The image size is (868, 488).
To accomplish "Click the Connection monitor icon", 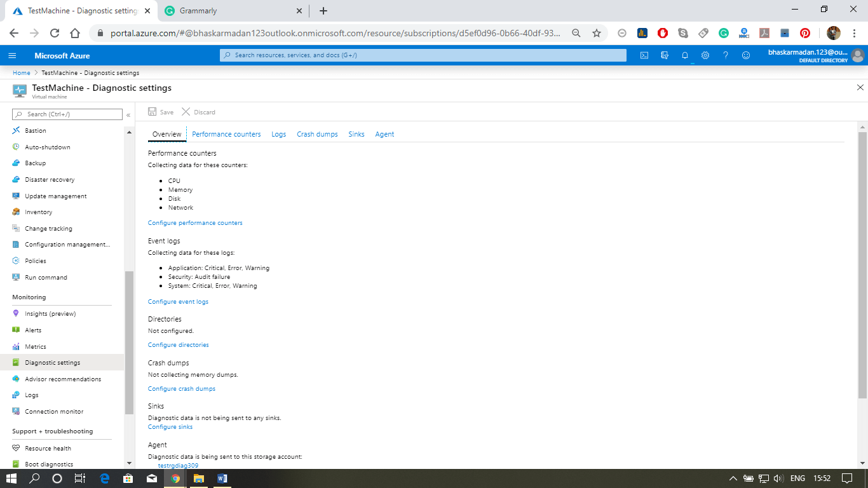I will [x=16, y=411].
